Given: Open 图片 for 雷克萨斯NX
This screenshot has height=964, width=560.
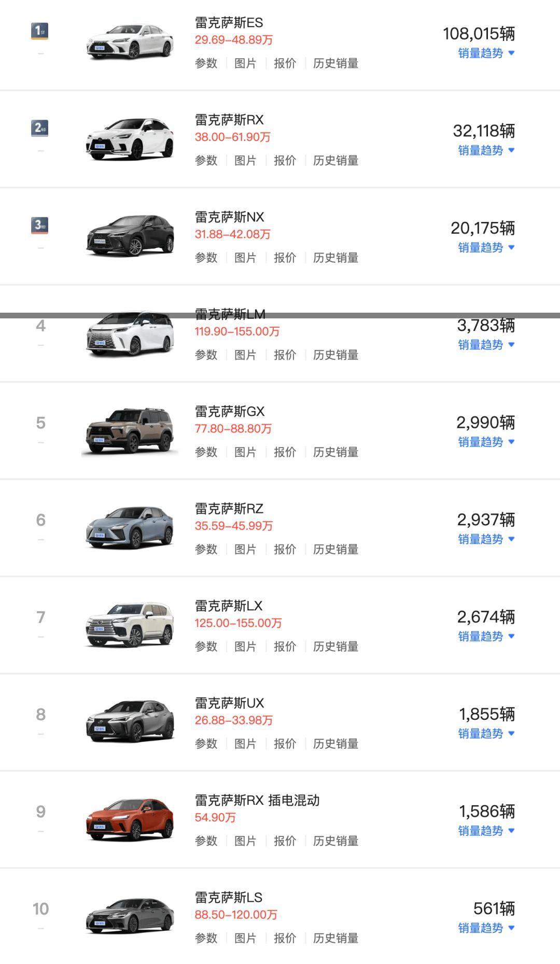Looking at the screenshot, I should 246,257.
